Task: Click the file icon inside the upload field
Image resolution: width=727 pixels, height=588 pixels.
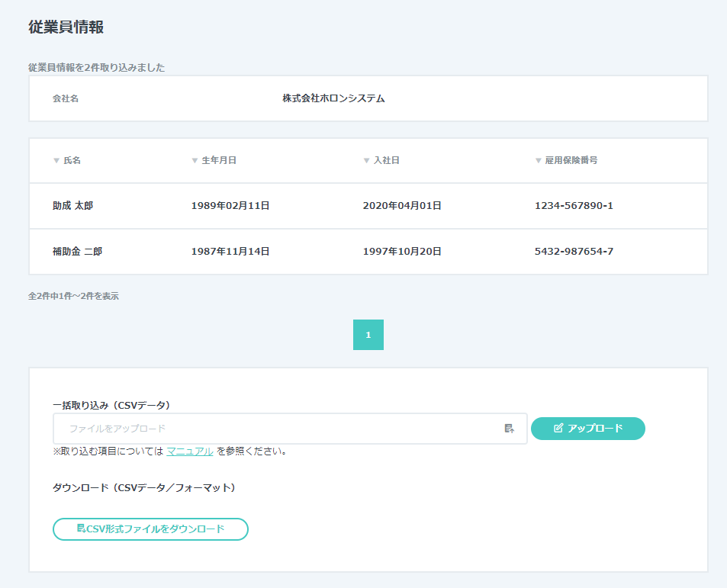Action: 510,429
